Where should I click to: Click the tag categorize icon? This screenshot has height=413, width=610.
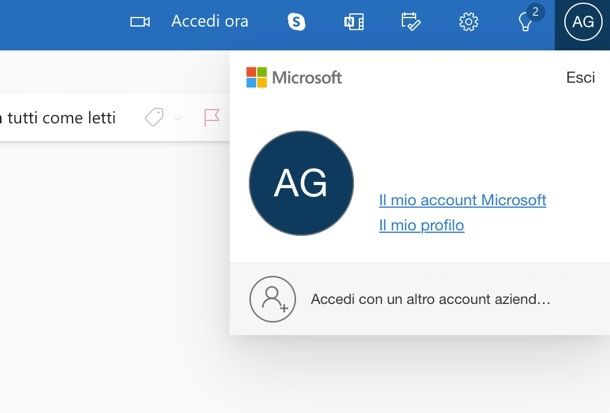pyautogui.click(x=154, y=117)
